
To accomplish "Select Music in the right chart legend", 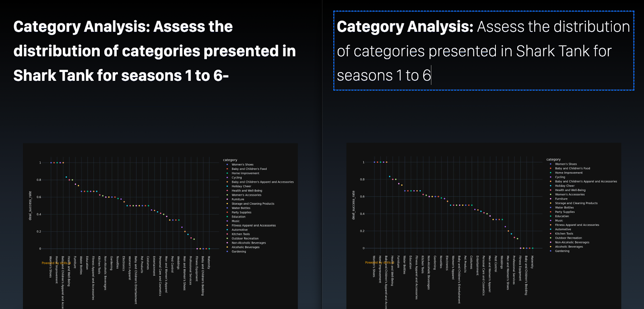I will coord(559,220).
